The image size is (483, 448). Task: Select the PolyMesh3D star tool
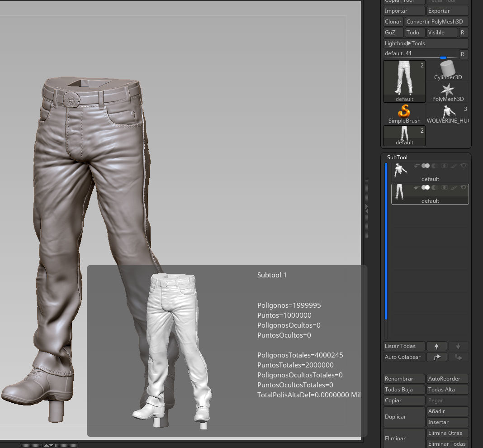point(448,92)
